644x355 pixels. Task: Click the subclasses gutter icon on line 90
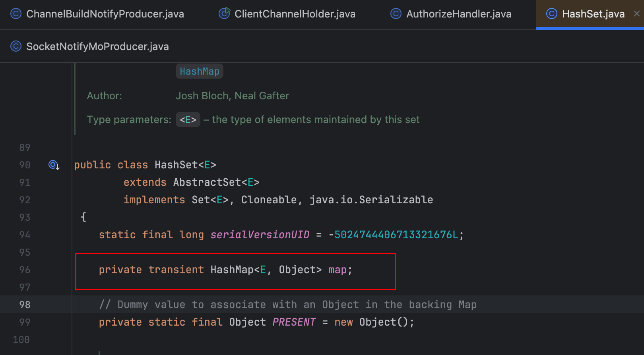point(54,165)
